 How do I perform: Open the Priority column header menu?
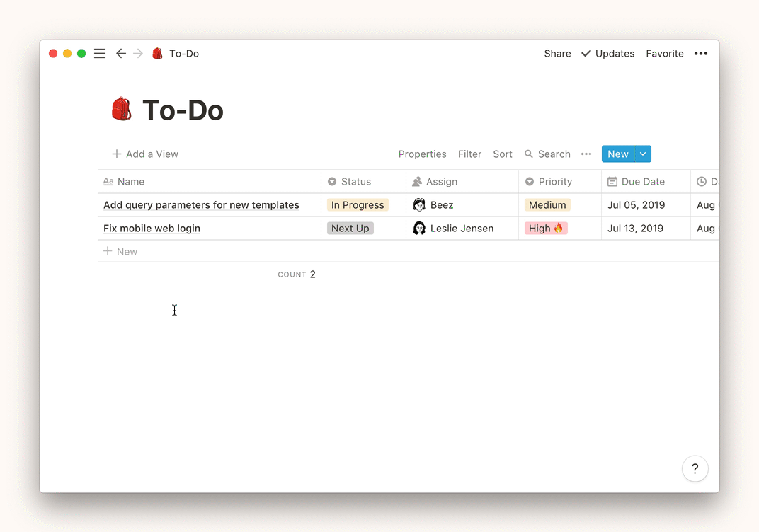tap(554, 182)
